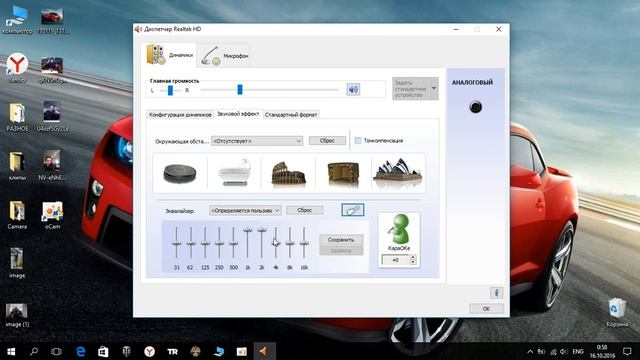This screenshot has height=360, width=640.
Task: Open the РАЗНОЕ desktop folder
Action: (17, 118)
